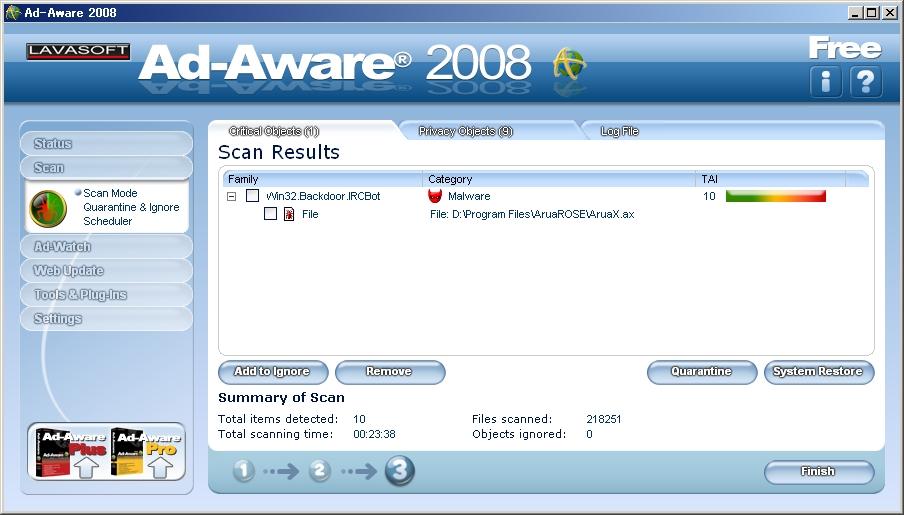Check the Win32.Backdoor.IRCBot checkbox

pyautogui.click(x=253, y=196)
